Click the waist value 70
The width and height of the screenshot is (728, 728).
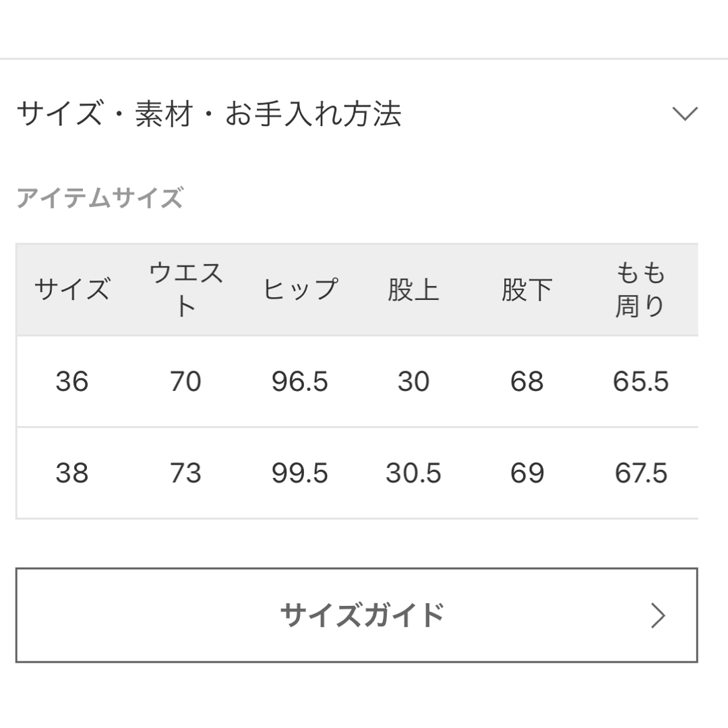[186, 382]
